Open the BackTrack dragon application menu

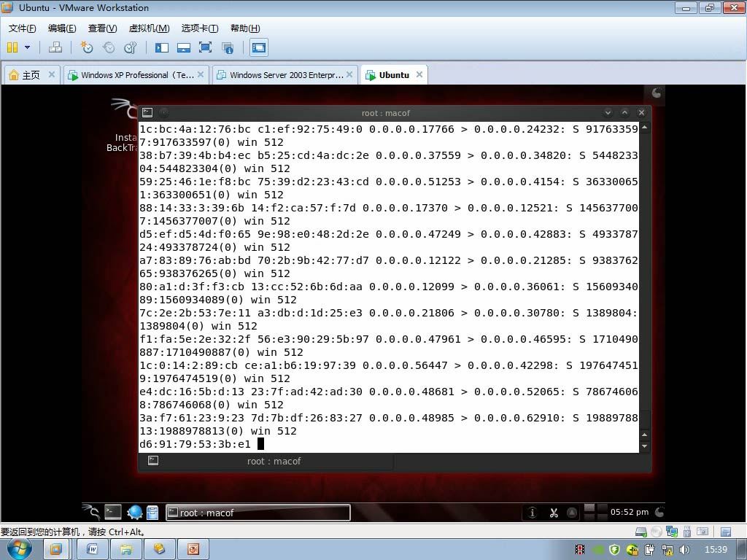point(90,512)
